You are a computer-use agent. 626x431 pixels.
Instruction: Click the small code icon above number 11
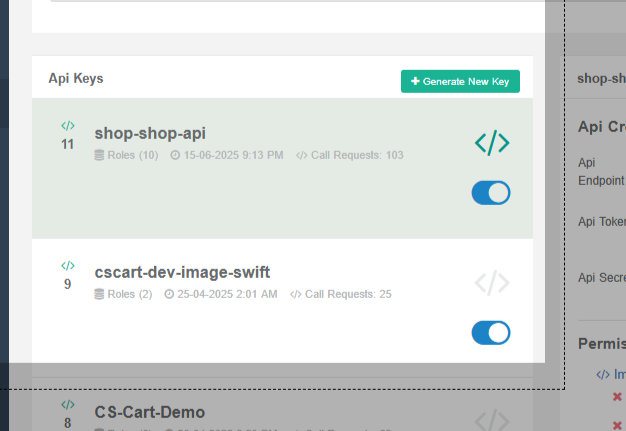coord(67,126)
